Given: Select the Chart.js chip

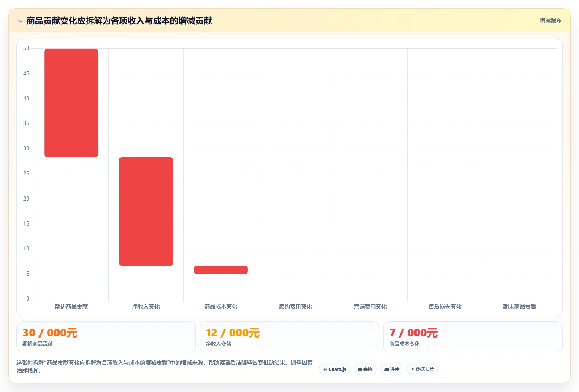Looking at the screenshot, I should [x=335, y=369].
